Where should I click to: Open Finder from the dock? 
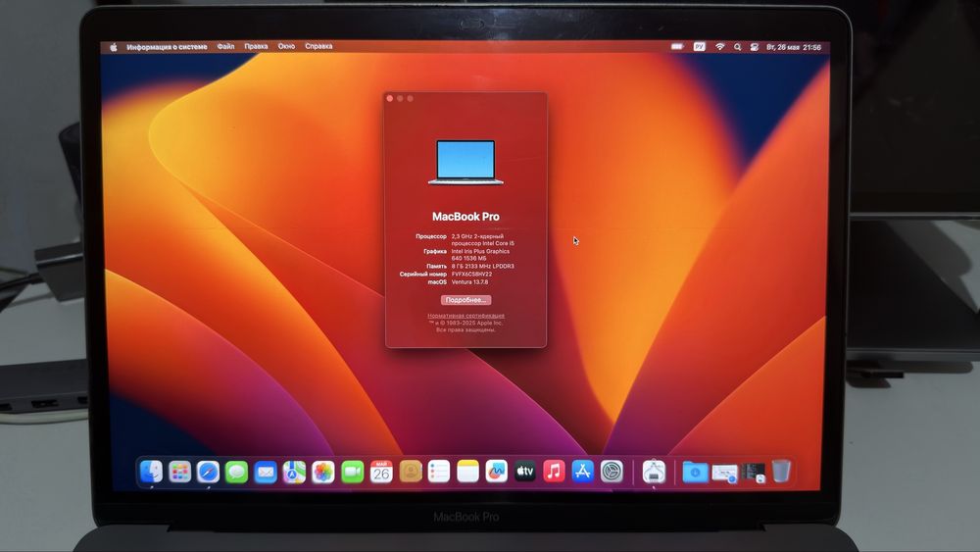[151, 472]
